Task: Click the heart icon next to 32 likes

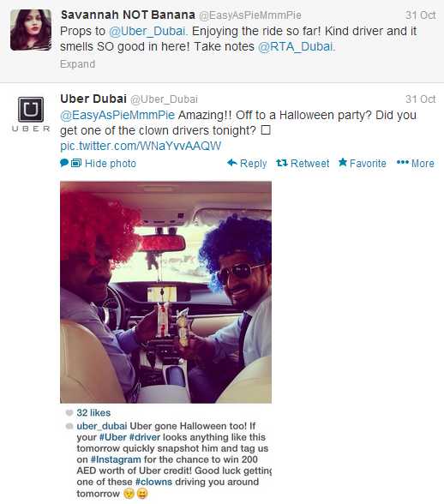Action: 69,413
